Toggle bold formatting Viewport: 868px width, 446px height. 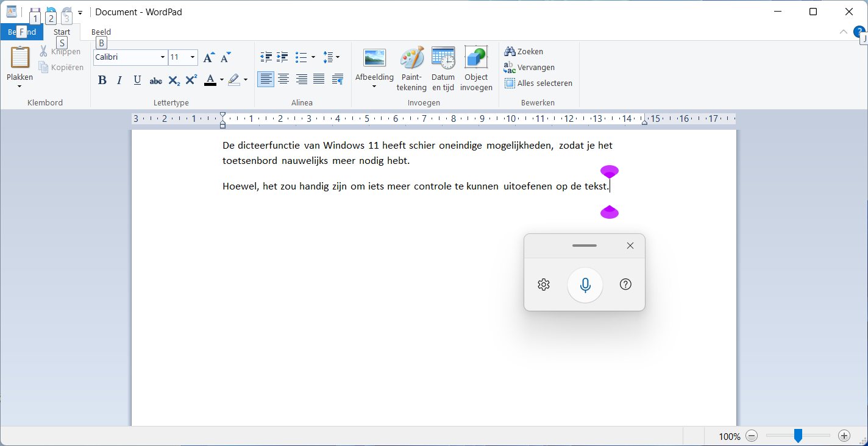(x=102, y=80)
